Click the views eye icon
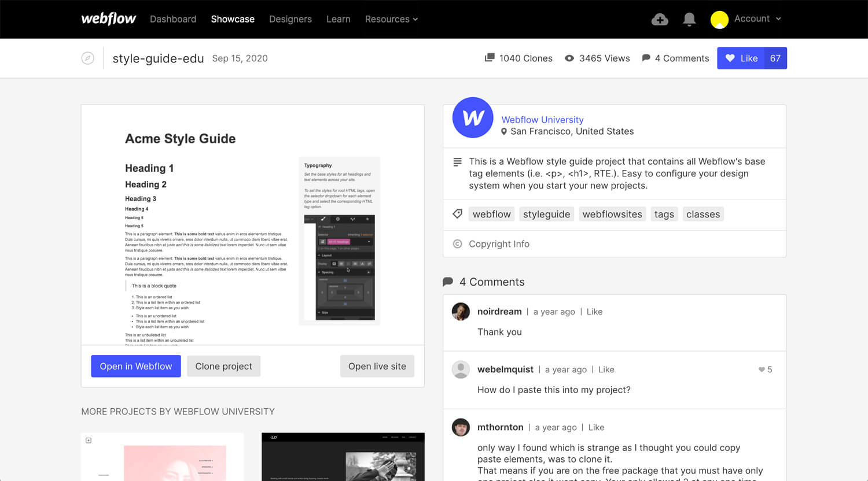 569,58
